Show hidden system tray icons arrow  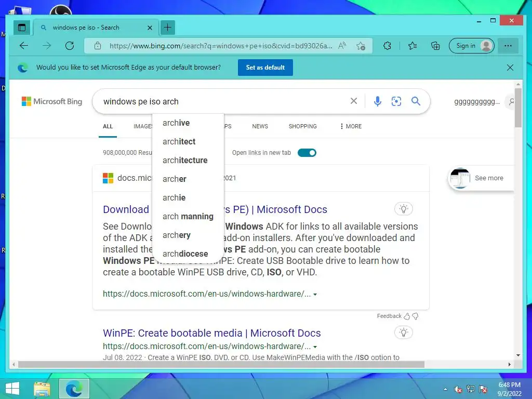(445, 389)
